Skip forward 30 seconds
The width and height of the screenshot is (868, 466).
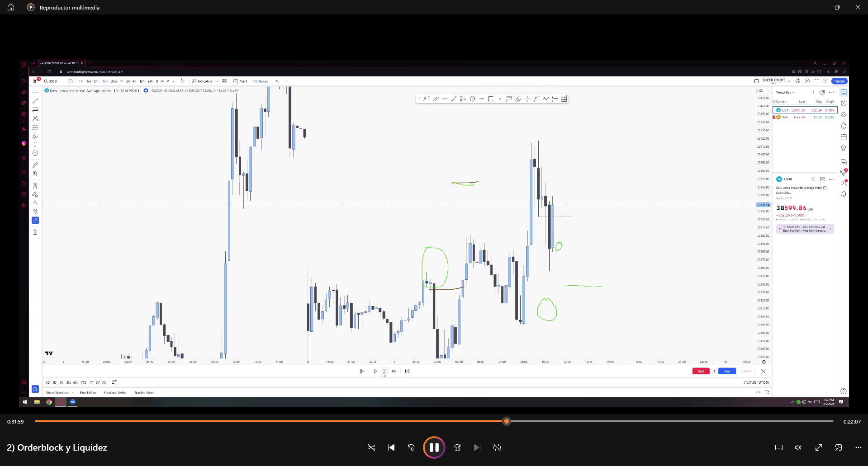(x=457, y=447)
